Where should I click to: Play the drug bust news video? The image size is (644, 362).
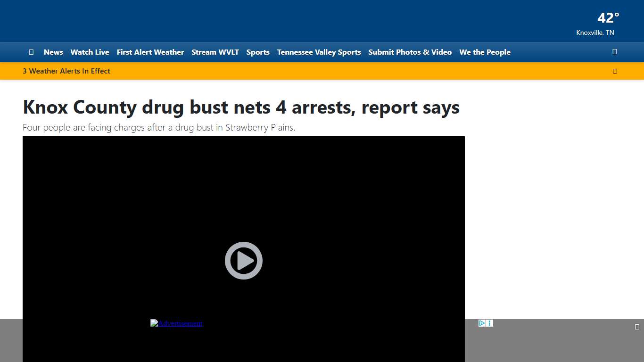point(243,260)
